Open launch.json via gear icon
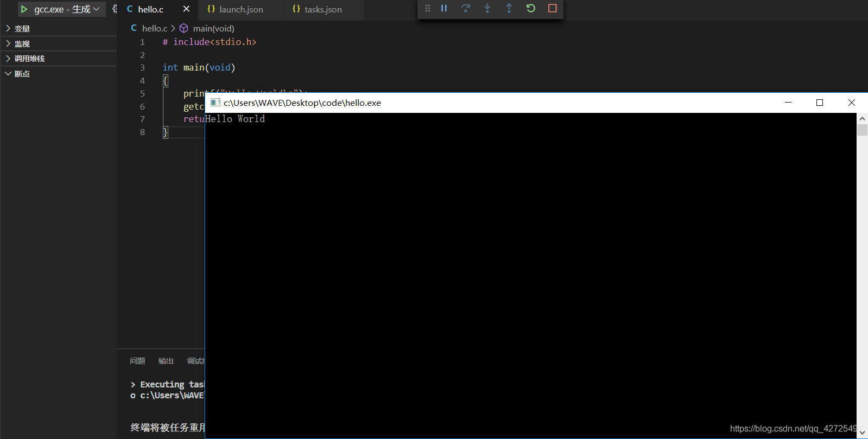 coord(115,9)
